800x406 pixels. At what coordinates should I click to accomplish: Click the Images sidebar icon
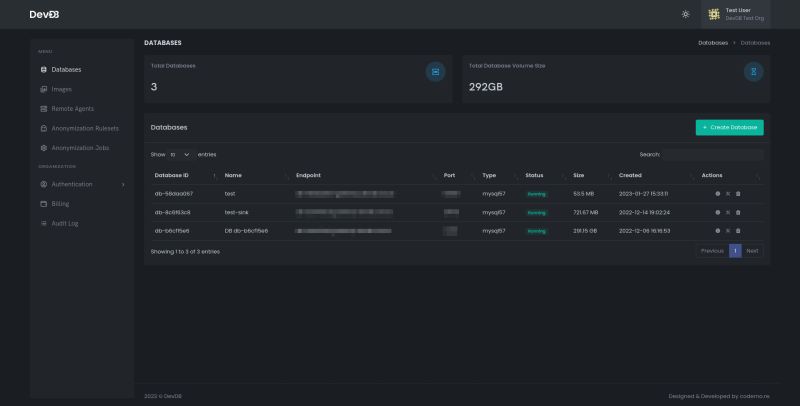pyautogui.click(x=43, y=89)
